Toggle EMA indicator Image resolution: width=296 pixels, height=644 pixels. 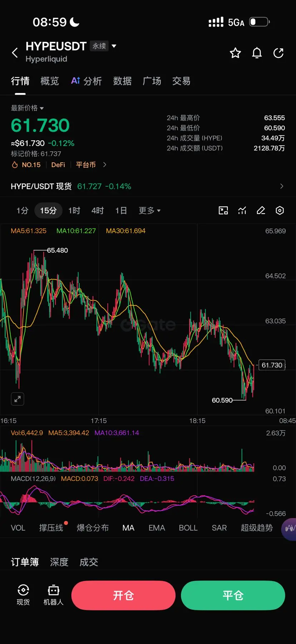click(x=157, y=528)
